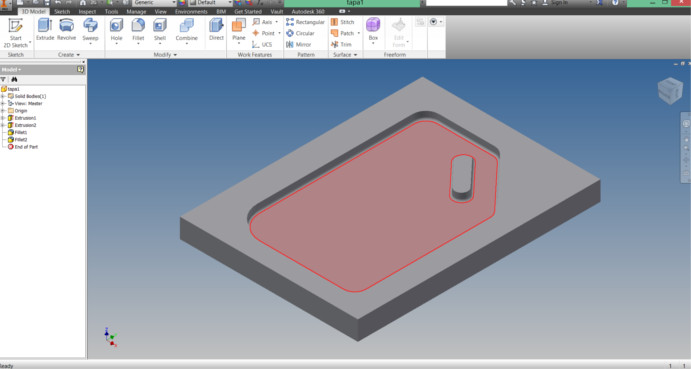Open the Combine tool

(x=186, y=30)
